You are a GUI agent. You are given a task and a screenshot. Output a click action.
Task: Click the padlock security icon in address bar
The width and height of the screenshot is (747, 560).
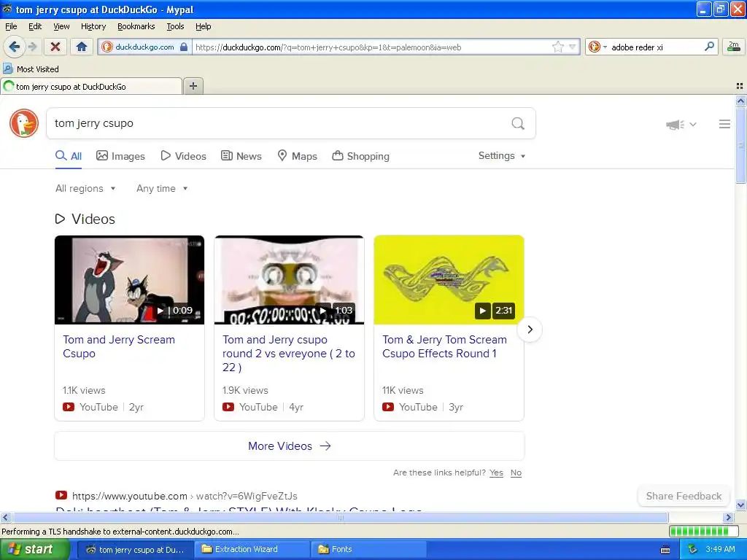click(184, 47)
